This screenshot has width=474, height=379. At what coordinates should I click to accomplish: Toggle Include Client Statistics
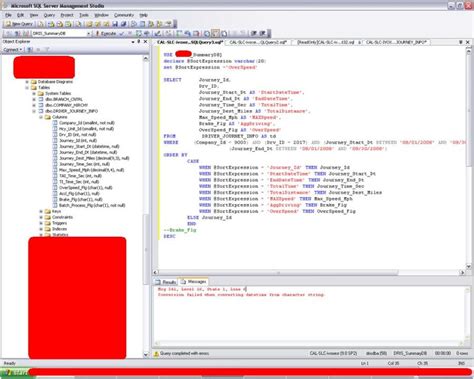click(x=188, y=33)
